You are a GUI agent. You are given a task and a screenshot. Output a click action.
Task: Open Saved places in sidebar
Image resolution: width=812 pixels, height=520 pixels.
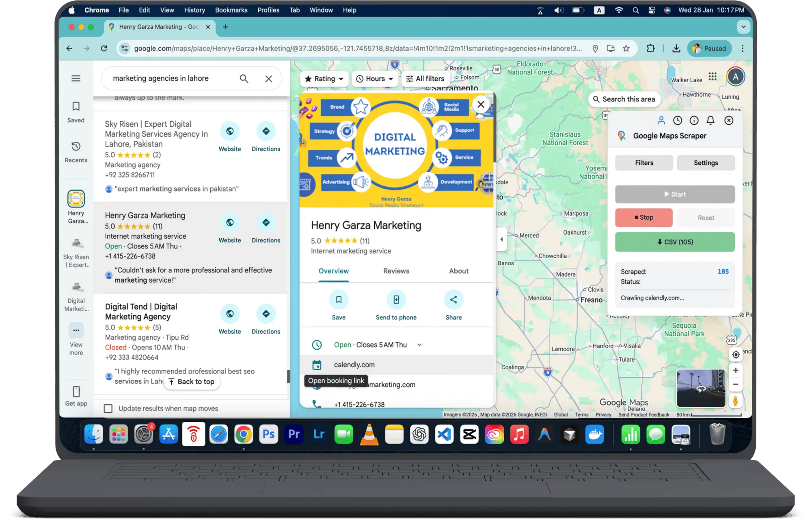(x=76, y=112)
